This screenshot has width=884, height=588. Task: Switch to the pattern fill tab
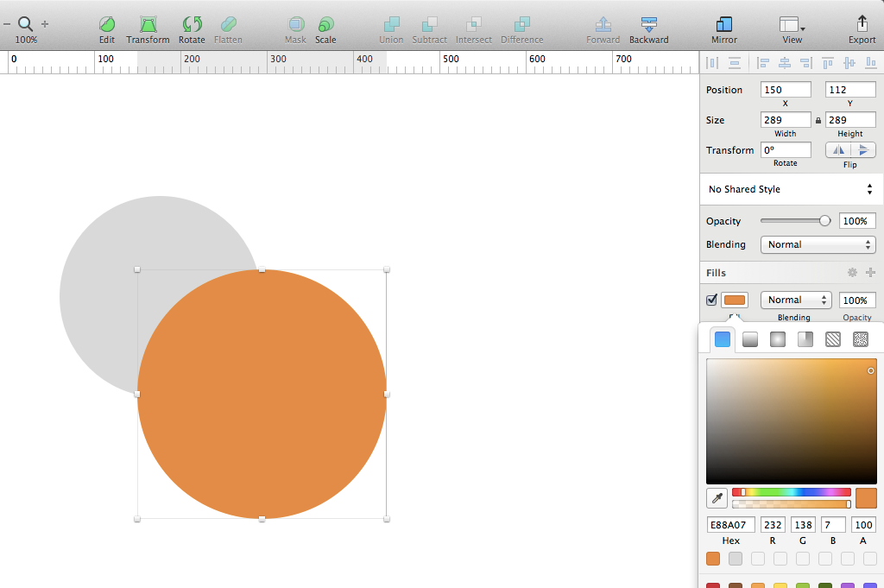(x=833, y=339)
